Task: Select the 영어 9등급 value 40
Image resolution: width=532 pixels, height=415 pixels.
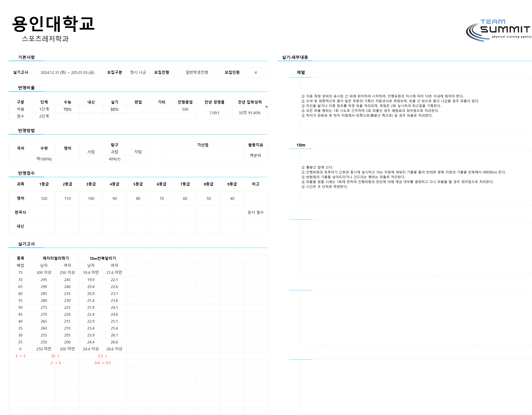Action: 232,199
